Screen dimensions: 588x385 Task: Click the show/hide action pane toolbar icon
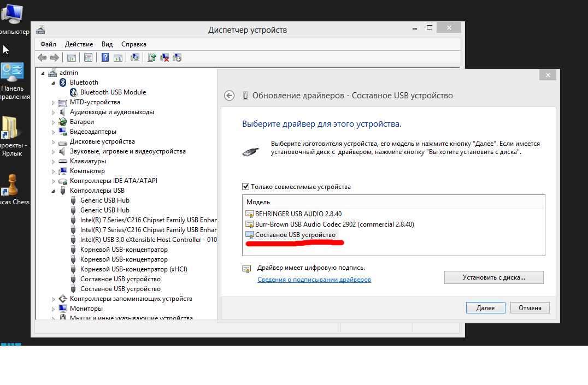(x=118, y=57)
